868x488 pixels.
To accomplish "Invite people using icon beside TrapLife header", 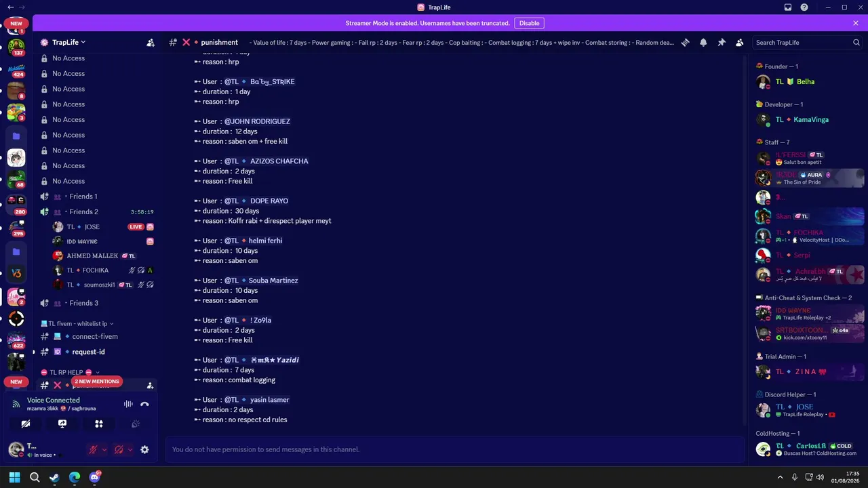I will [151, 42].
